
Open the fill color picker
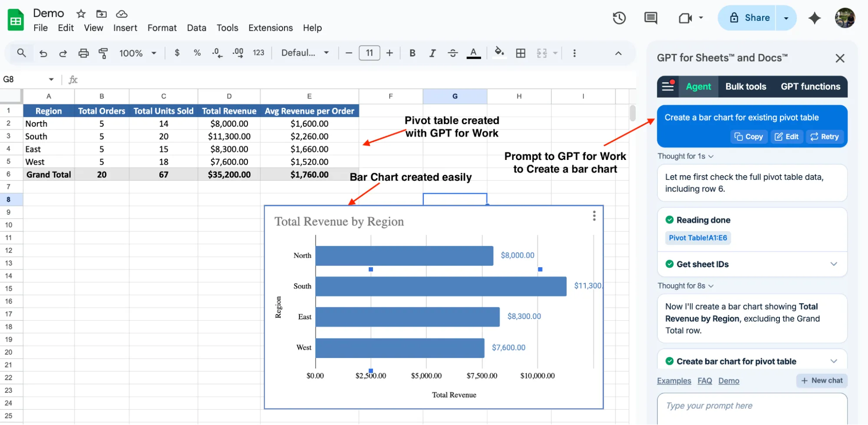499,53
